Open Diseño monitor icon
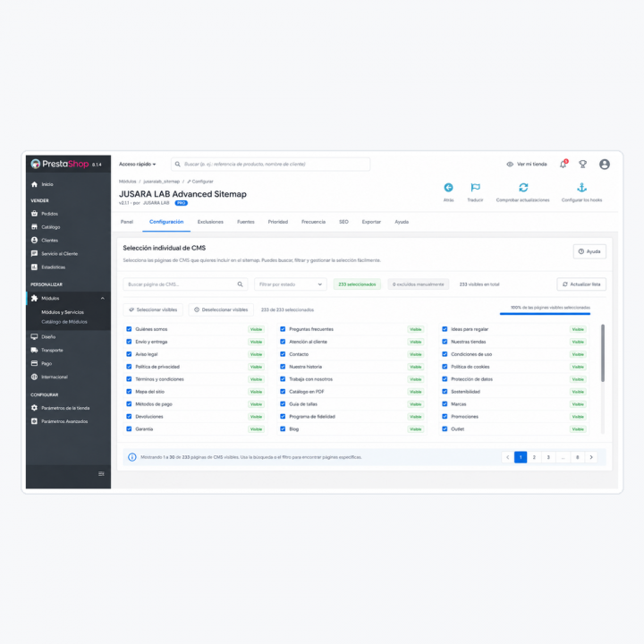The height and width of the screenshot is (644, 644). pyautogui.click(x=35, y=337)
